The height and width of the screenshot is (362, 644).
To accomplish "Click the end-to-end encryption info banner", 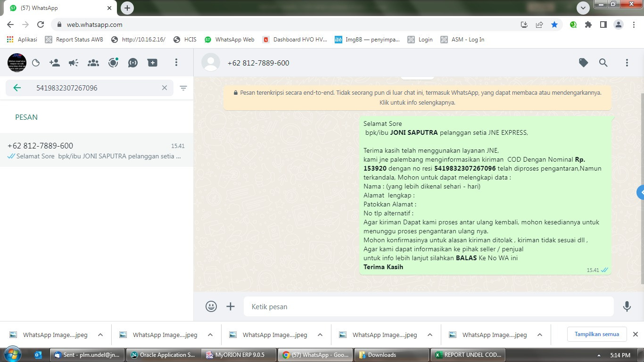I will click(x=417, y=98).
